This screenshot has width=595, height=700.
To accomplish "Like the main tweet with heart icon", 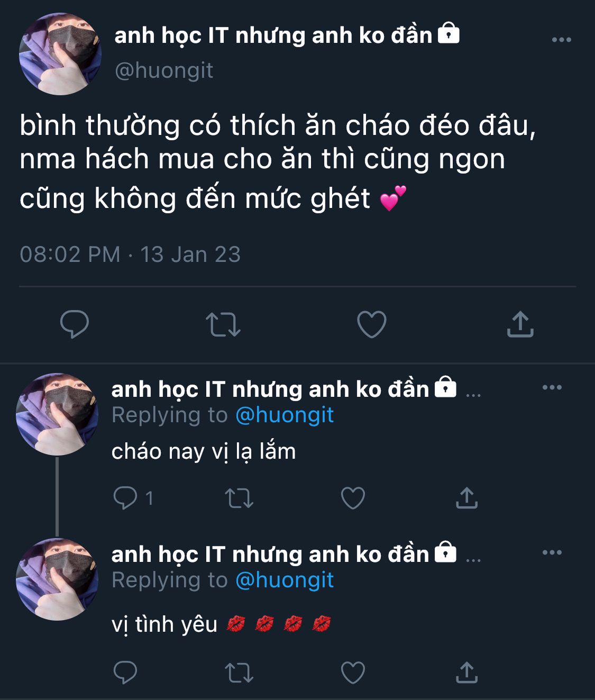I will (372, 324).
